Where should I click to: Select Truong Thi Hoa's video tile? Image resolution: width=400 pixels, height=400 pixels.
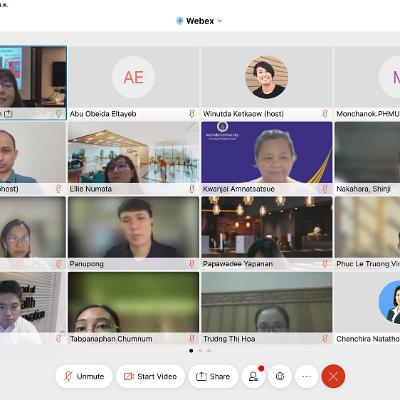click(267, 308)
